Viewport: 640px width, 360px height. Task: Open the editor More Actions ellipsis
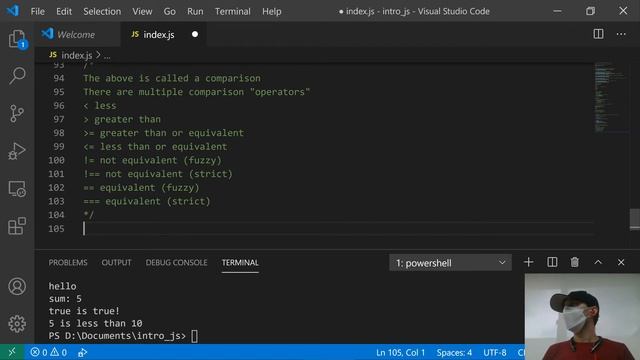(x=621, y=34)
